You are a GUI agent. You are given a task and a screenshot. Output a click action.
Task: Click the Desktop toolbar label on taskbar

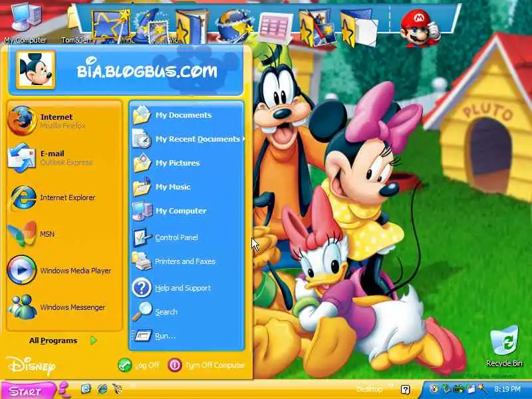[370, 389]
